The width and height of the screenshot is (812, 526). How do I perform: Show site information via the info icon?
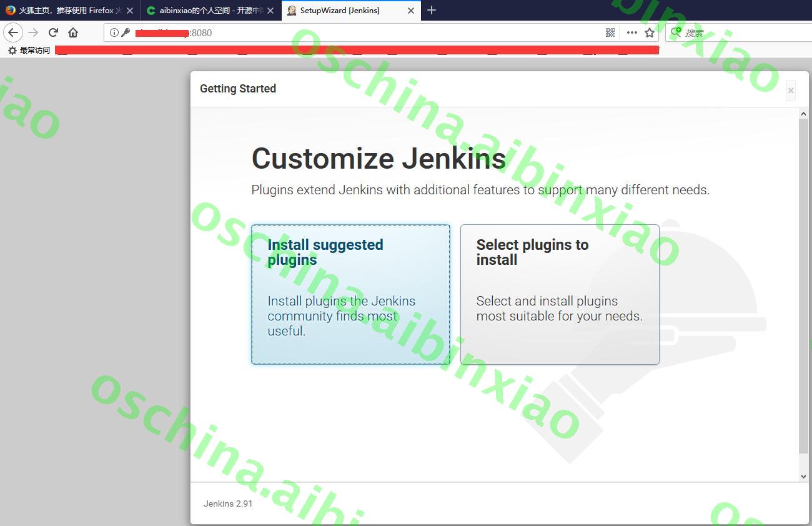[x=114, y=32]
